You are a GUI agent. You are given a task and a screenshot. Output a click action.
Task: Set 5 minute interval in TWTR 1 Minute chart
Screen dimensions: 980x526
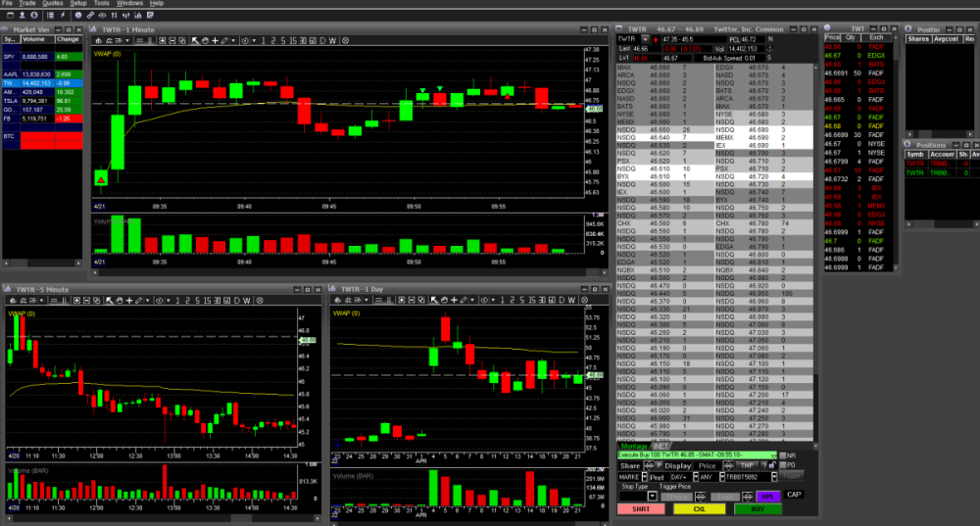pyautogui.click(x=283, y=40)
